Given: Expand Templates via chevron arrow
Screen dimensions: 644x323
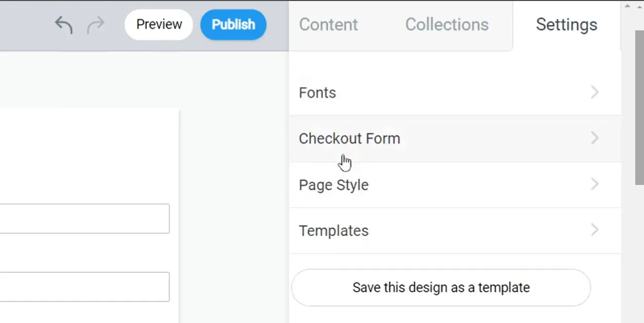Looking at the screenshot, I should (x=595, y=230).
